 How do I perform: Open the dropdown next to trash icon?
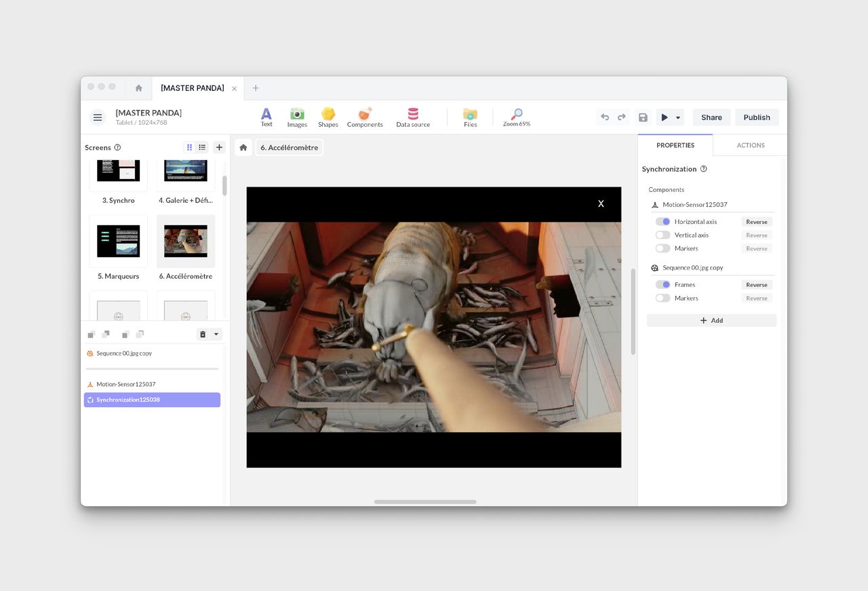pyautogui.click(x=216, y=334)
